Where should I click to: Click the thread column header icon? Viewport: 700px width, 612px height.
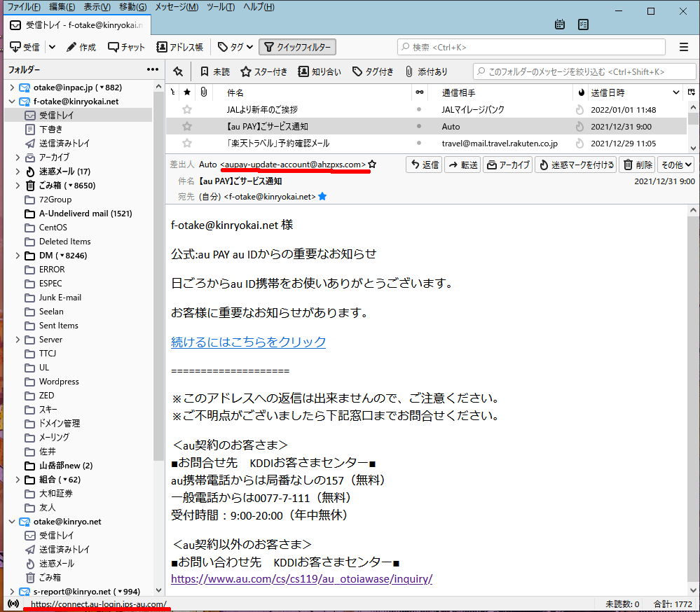(x=173, y=92)
